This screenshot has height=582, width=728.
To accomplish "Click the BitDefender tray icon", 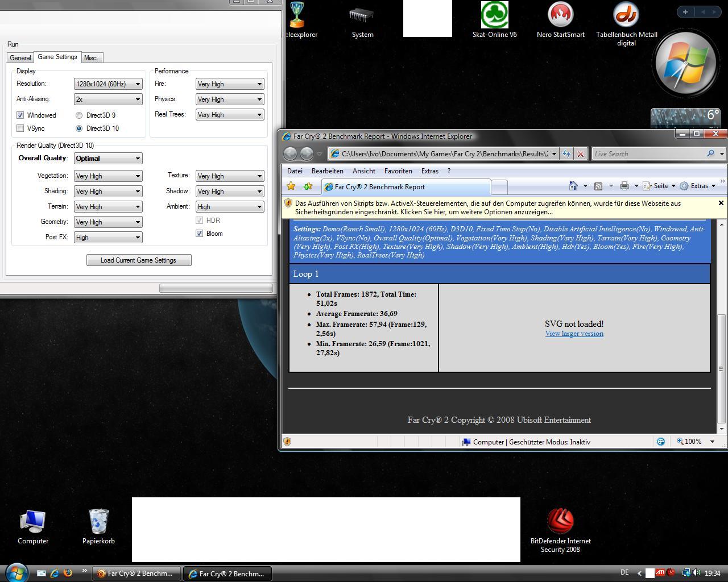I will click(672, 573).
